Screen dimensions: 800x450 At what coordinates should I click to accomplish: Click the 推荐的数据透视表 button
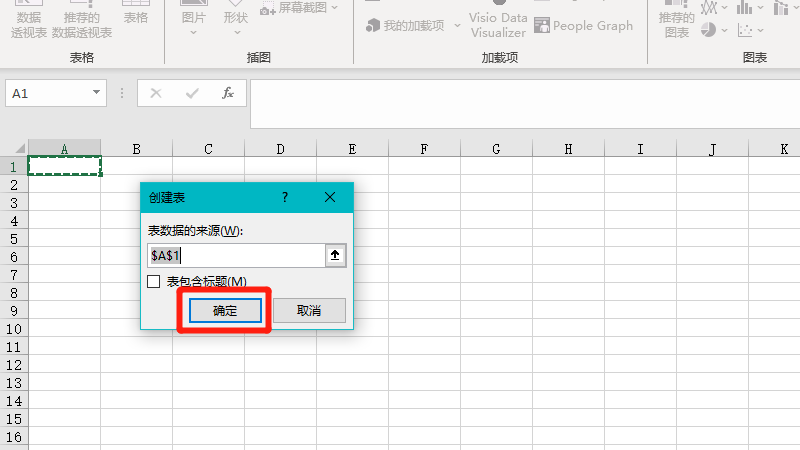(x=82, y=24)
